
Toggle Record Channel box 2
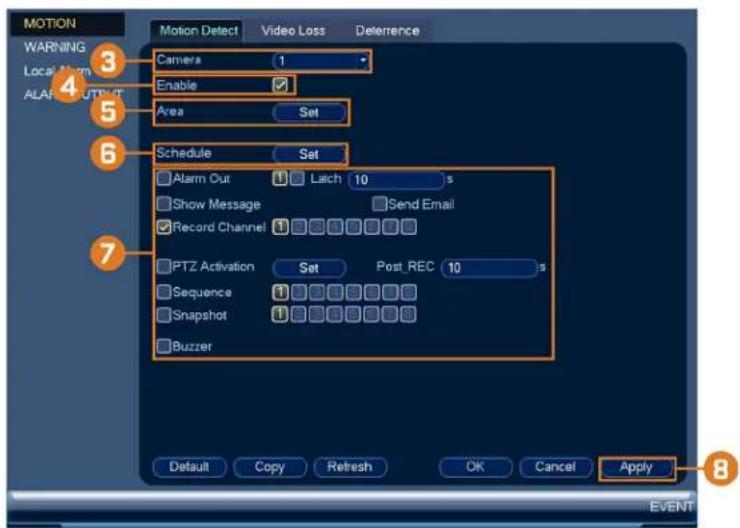(298, 227)
